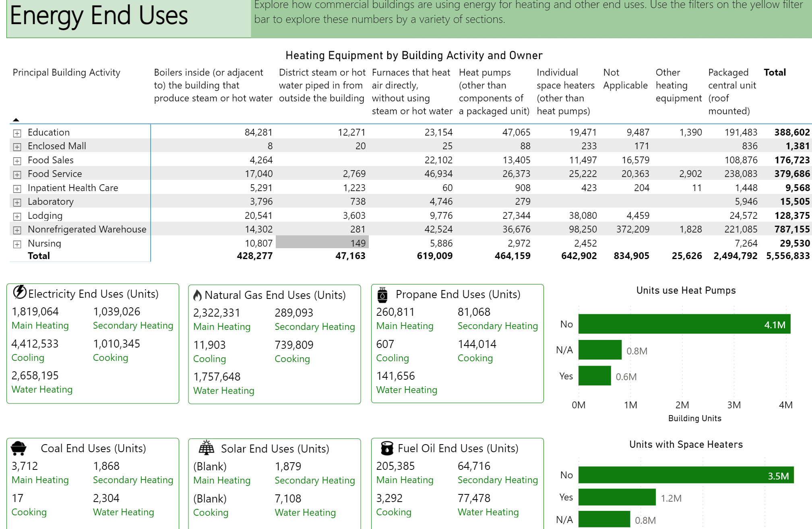812x529 pixels.
Task: Click Solar Secondary Heating value 1,879
Action: click(x=288, y=467)
